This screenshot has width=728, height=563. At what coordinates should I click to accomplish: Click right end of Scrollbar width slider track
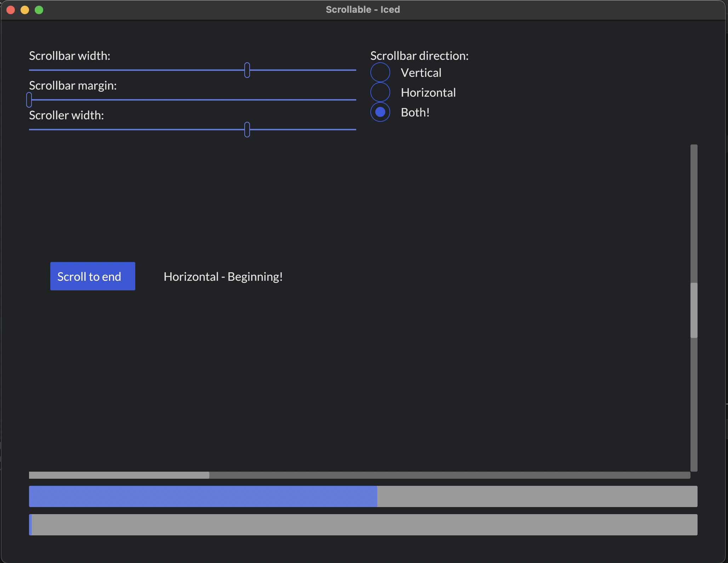point(352,70)
